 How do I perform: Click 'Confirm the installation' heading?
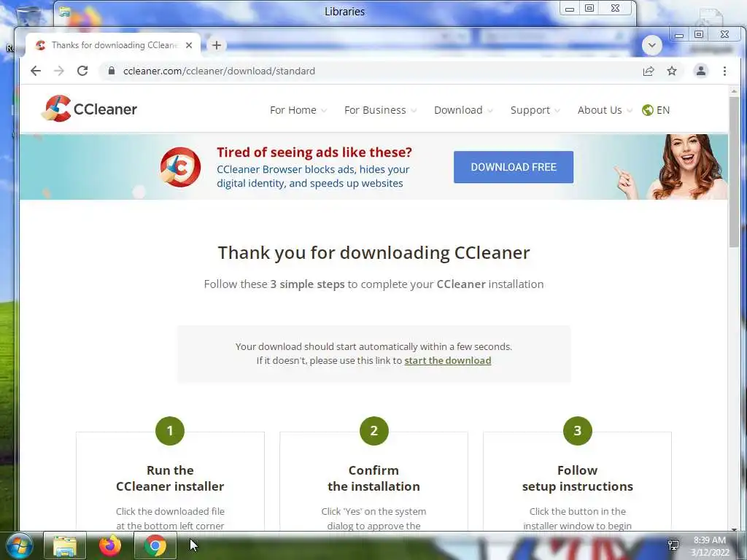[x=374, y=478]
